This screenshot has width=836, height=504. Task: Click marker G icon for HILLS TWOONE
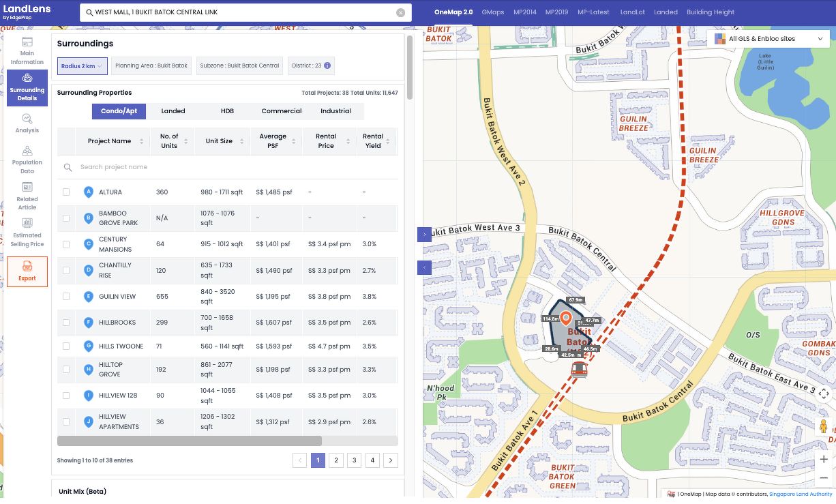tap(88, 346)
